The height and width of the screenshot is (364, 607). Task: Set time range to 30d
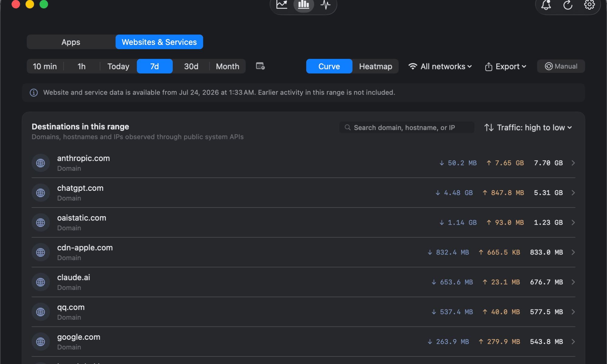tap(191, 66)
